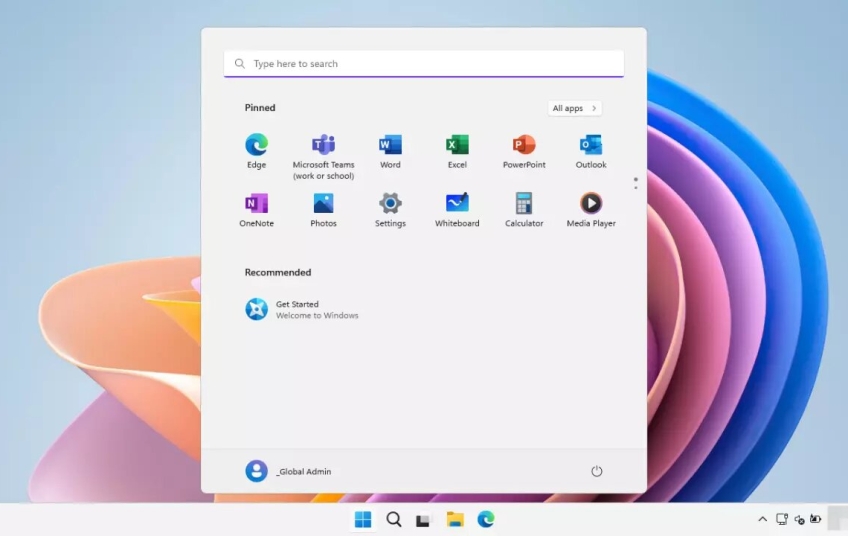This screenshot has width=848, height=536.
Task: Open Outlook from pinned apps
Action: 591,146
